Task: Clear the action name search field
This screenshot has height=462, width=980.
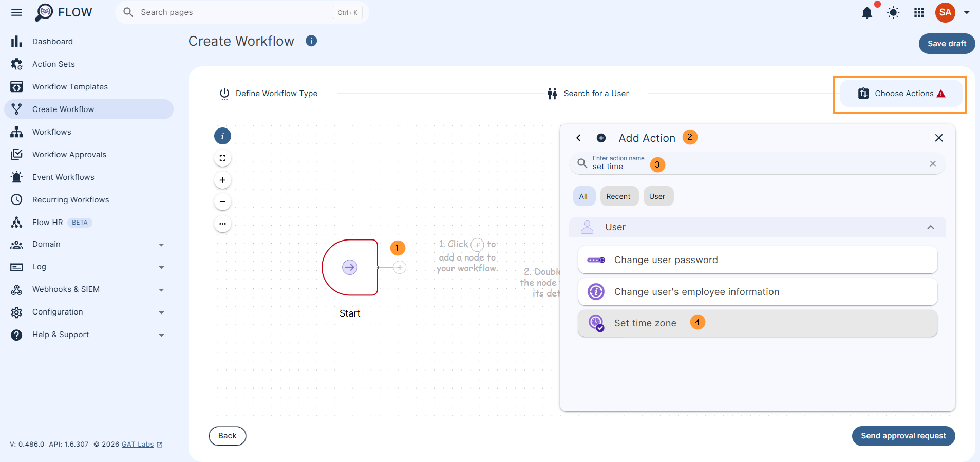Action: click(x=933, y=163)
